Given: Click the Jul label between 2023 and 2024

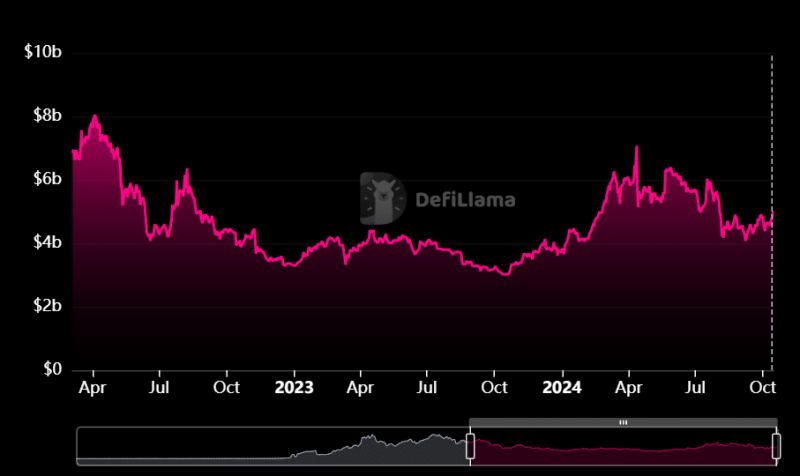Looking at the screenshot, I should 427,388.
